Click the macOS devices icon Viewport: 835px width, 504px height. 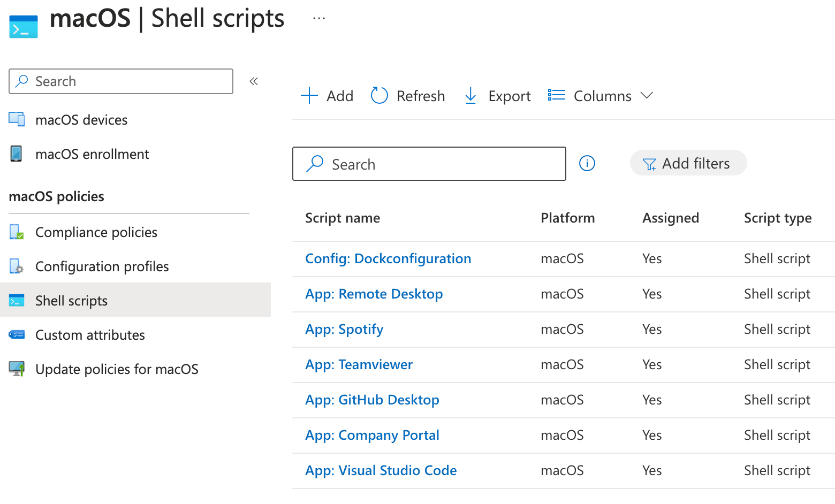click(17, 119)
